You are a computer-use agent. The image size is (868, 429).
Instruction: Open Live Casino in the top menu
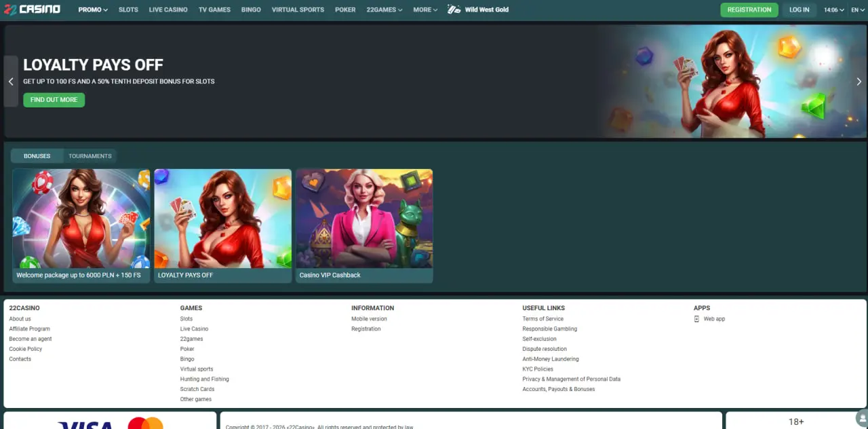[x=168, y=10]
